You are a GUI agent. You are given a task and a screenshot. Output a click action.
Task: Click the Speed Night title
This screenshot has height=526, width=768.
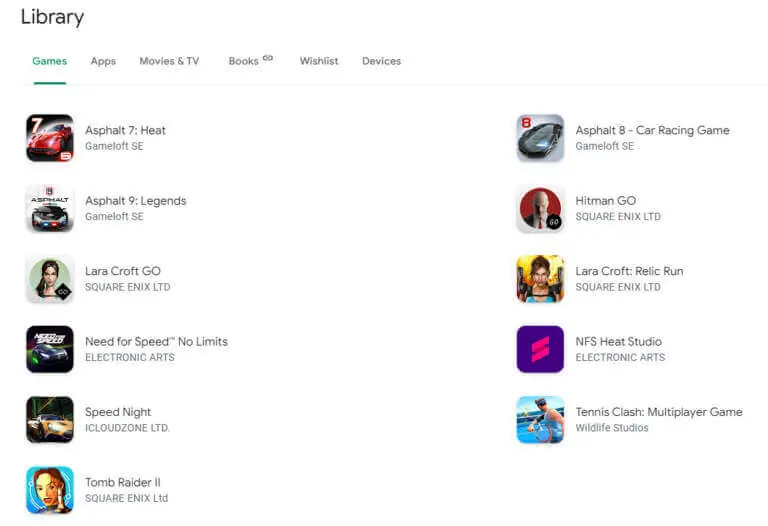point(118,412)
